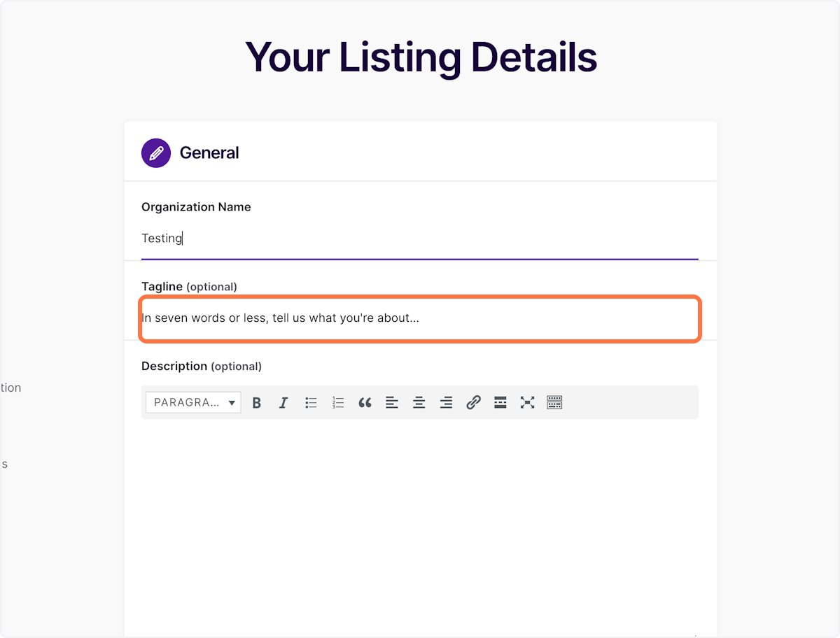Click the Tagline (optional) label

(189, 286)
